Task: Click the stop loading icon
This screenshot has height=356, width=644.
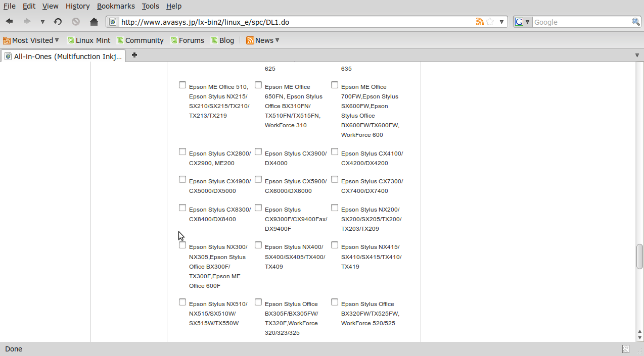Action: [76, 22]
